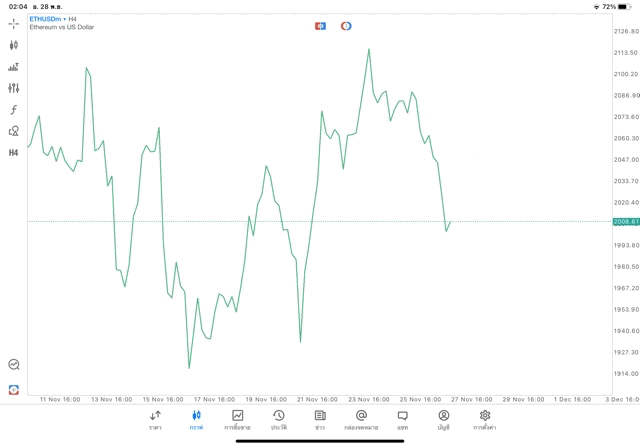Viewport: 640px width, 447px height.
Task: Open the กล่องจดหมาย mailbox tab
Action: pyautogui.click(x=361, y=419)
